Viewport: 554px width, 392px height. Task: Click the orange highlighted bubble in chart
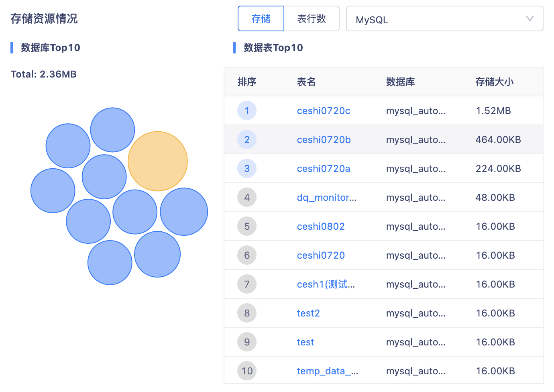[x=158, y=161]
